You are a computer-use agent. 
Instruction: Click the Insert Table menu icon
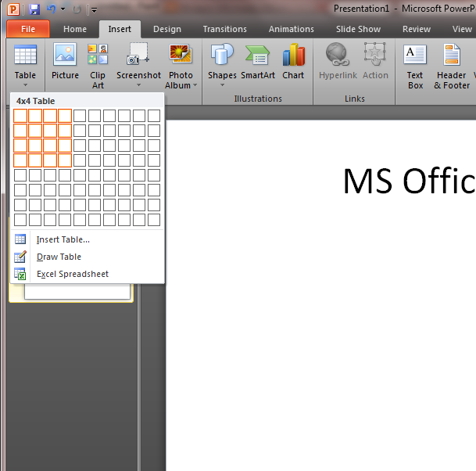(20, 239)
